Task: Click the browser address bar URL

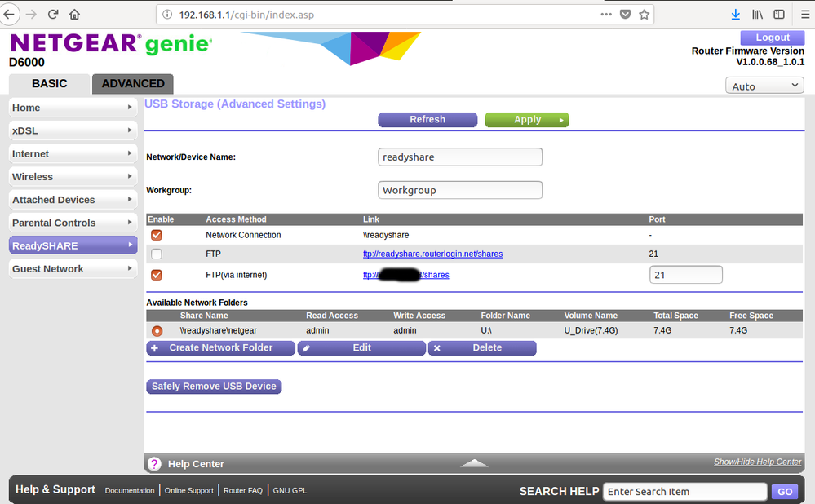Action: [x=246, y=15]
